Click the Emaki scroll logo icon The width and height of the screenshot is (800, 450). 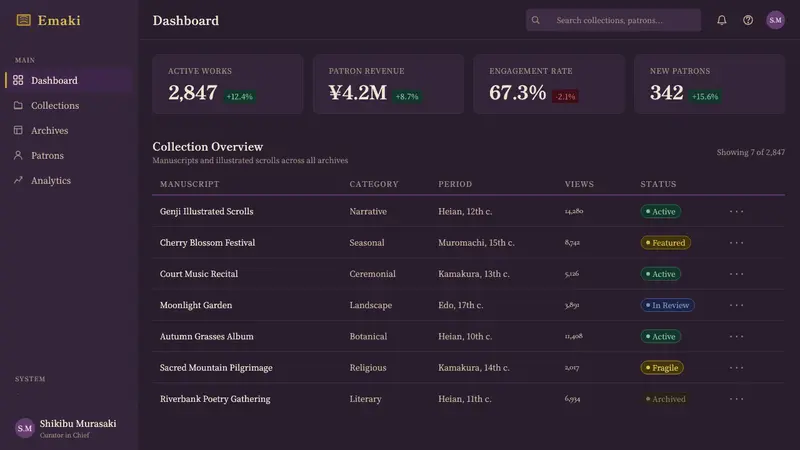coord(23,20)
